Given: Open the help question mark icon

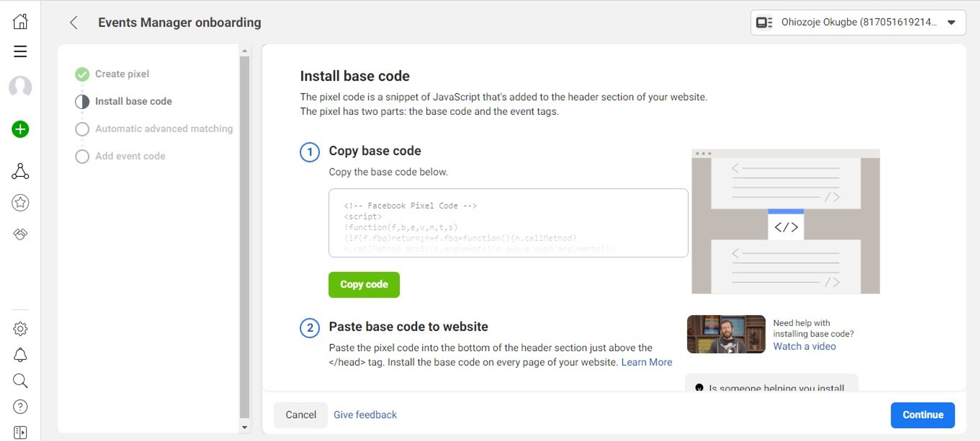Looking at the screenshot, I should pyautogui.click(x=20, y=407).
